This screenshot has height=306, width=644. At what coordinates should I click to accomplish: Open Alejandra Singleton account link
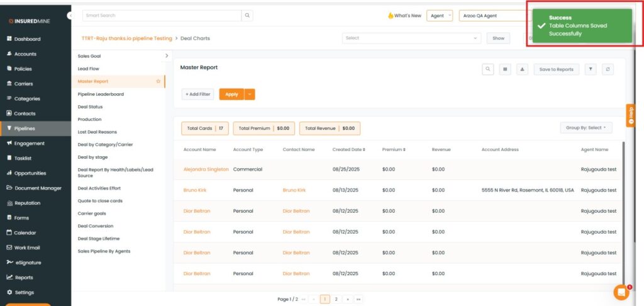(x=206, y=169)
